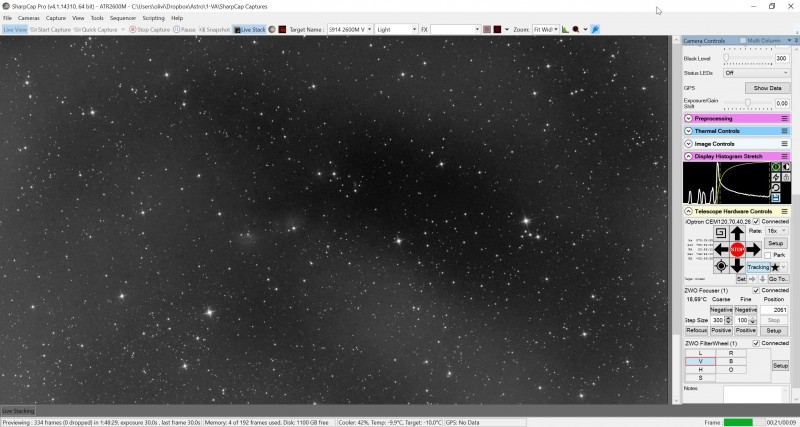This screenshot has width=800, height=427.
Task: Select the V filter
Action: 700,361
